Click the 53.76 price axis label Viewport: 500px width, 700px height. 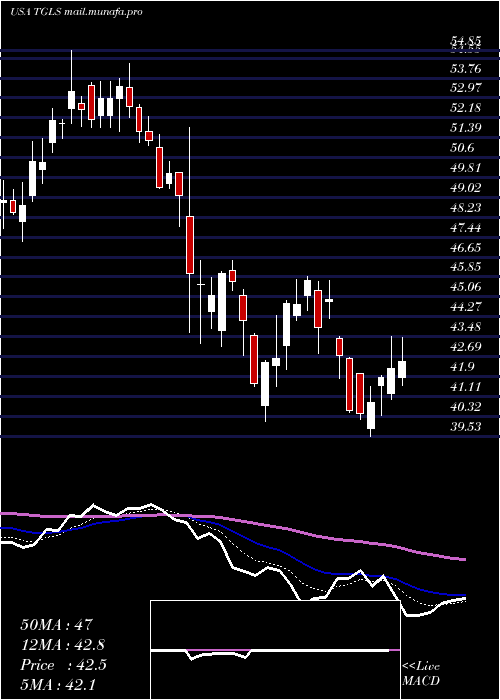pyautogui.click(x=466, y=68)
